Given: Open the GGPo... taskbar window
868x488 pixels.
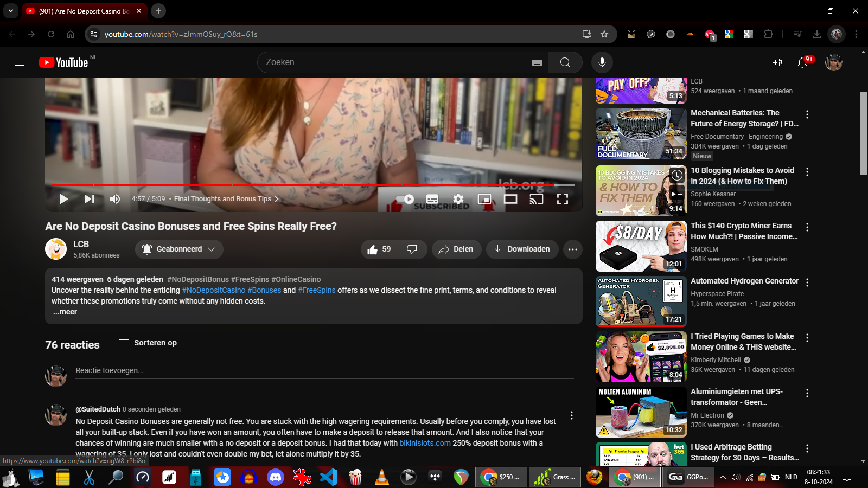Looking at the screenshot, I should click(688, 477).
